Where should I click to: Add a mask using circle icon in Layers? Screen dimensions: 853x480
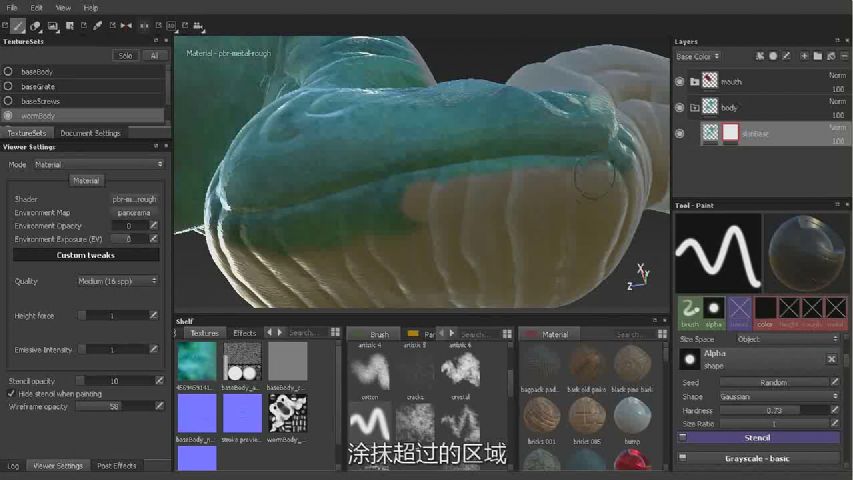pos(772,56)
